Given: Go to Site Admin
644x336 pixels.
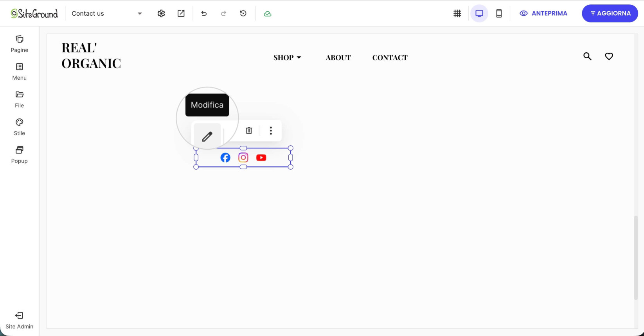Looking at the screenshot, I should (19, 320).
